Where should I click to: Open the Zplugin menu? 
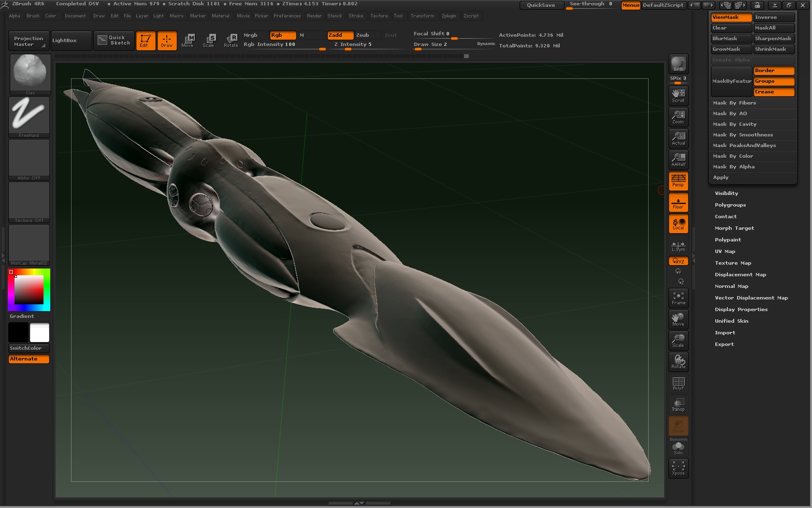tap(449, 16)
